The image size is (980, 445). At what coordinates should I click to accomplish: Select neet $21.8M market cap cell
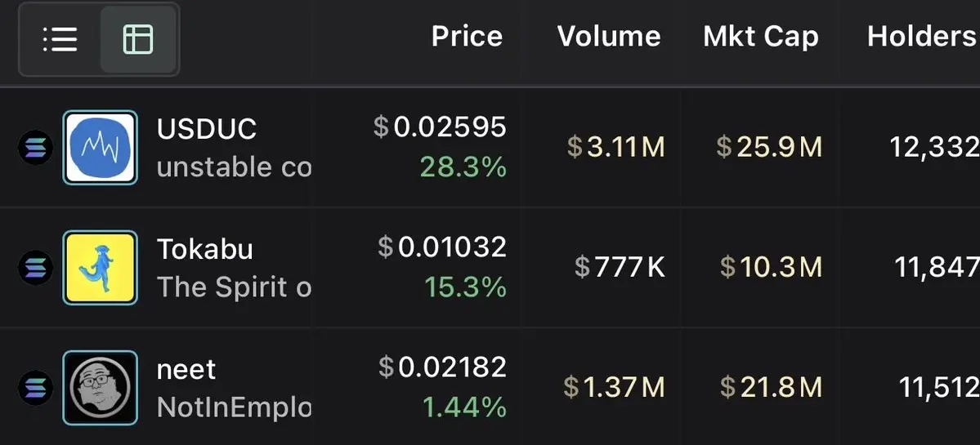(x=772, y=388)
